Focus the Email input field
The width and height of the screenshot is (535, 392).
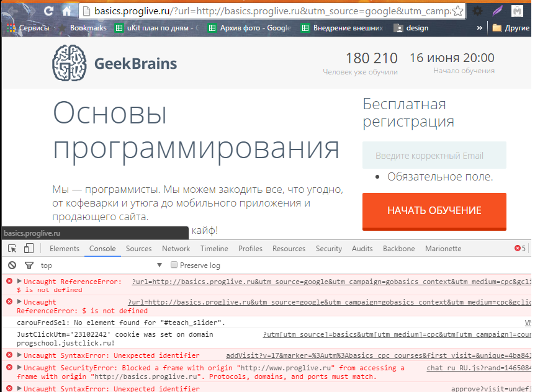[434, 155]
